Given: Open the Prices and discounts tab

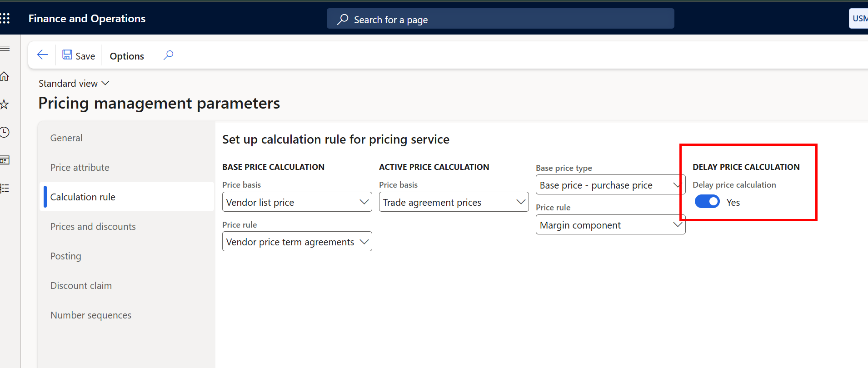Looking at the screenshot, I should (127, 227).
